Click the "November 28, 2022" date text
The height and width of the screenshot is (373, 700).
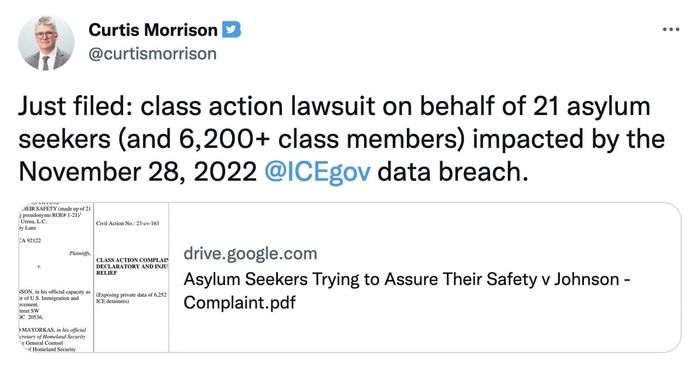pyautogui.click(x=138, y=172)
